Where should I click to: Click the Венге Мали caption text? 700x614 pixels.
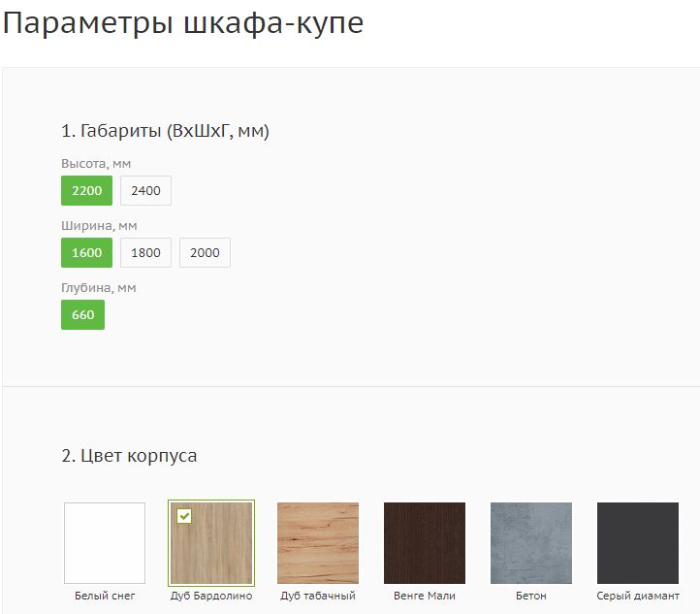pyautogui.click(x=425, y=596)
